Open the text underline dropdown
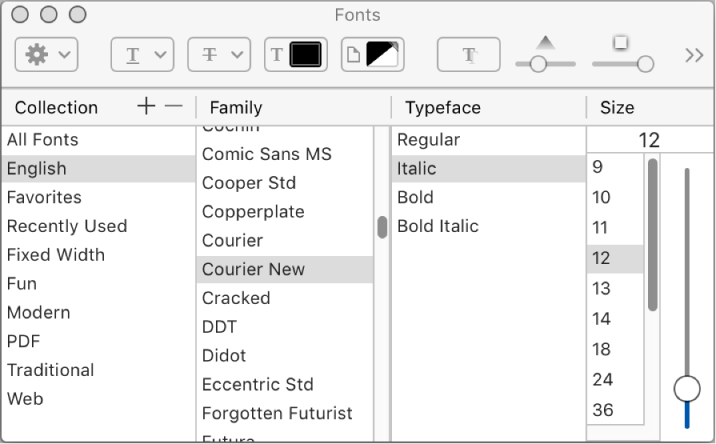This screenshot has width=716, height=444. point(142,55)
